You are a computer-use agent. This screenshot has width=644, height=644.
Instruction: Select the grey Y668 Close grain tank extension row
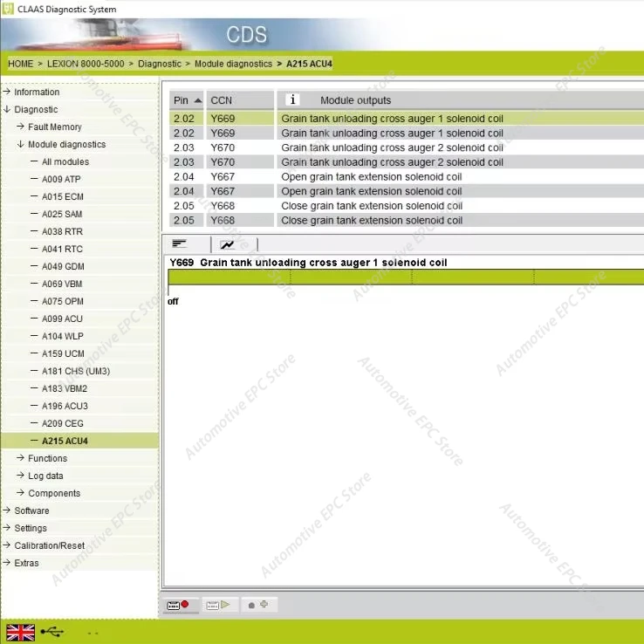point(407,221)
